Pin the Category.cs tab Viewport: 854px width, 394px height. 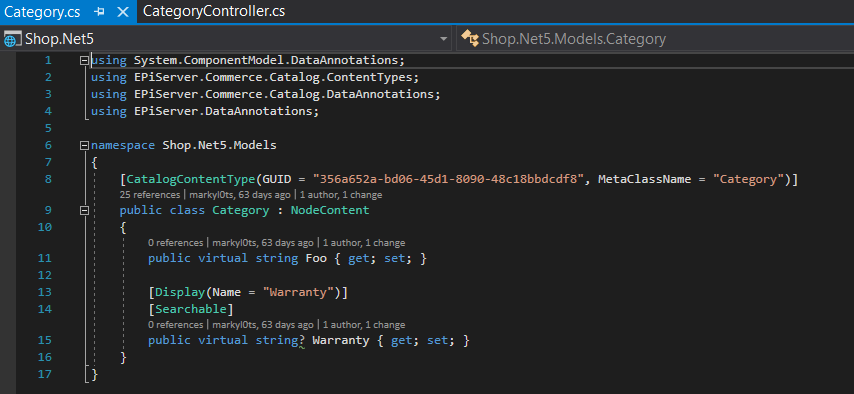coord(99,12)
